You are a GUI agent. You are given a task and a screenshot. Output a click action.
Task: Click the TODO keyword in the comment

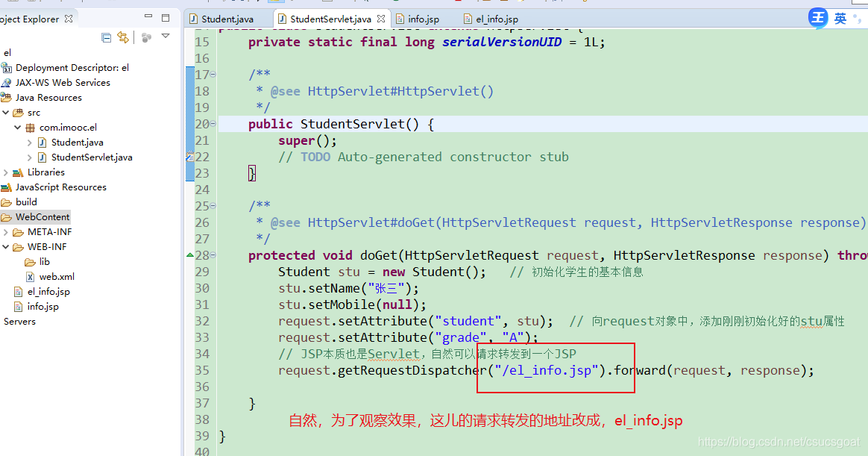[x=315, y=157]
